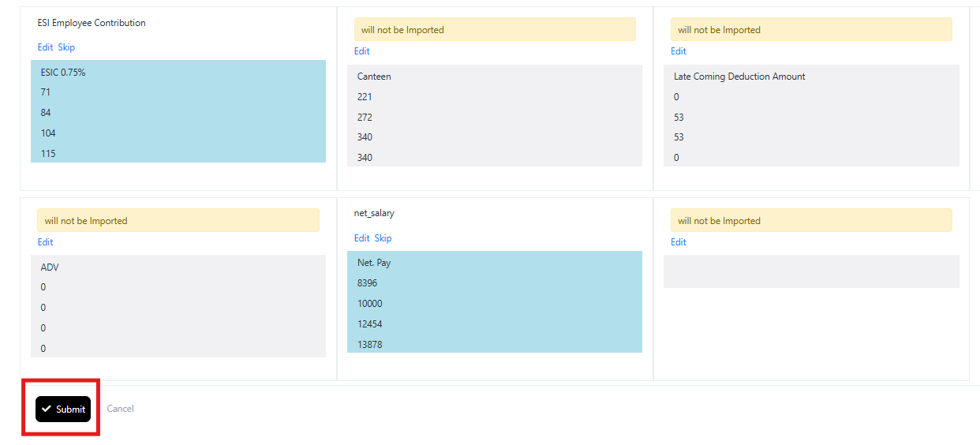
Task: Skip the net_salary column
Action: 383,238
